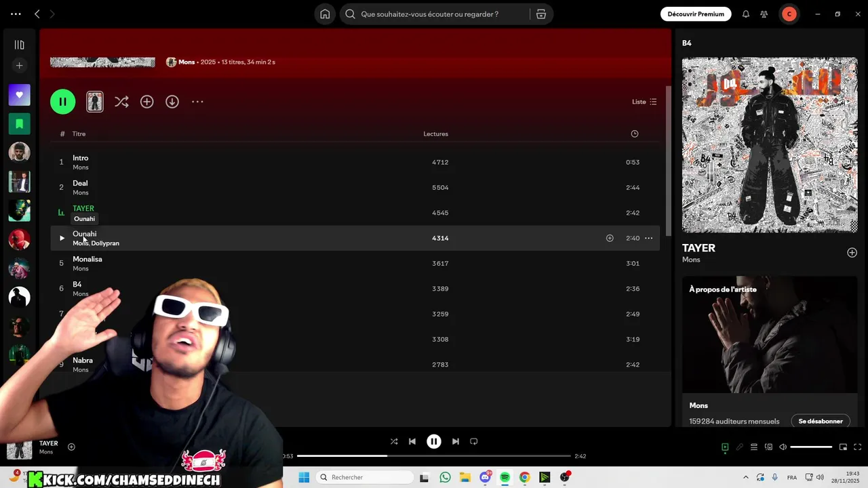The height and width of the screenshot is (488, 868).
Task: Open notifications bell icon
Action: [x=746, y=14]
